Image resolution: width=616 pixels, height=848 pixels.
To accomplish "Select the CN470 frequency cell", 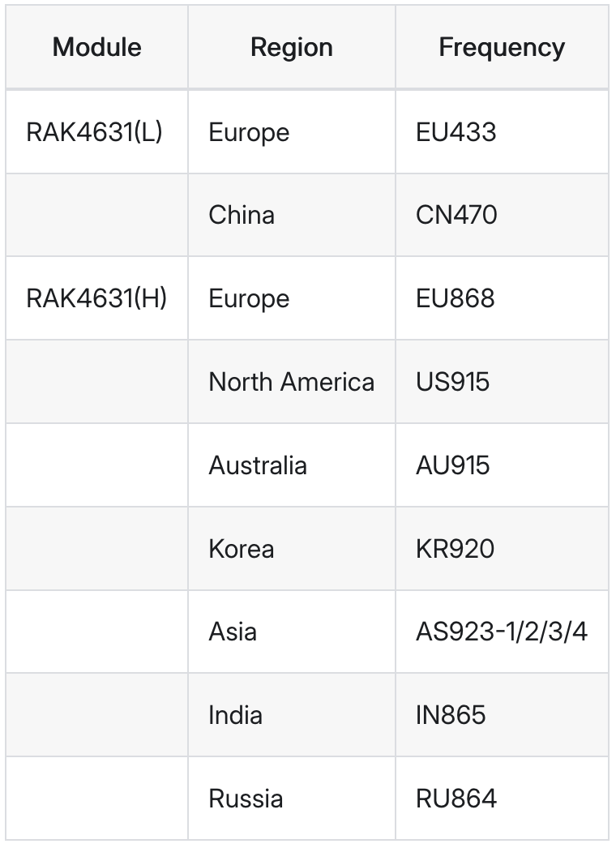I will tap(456, 215).
